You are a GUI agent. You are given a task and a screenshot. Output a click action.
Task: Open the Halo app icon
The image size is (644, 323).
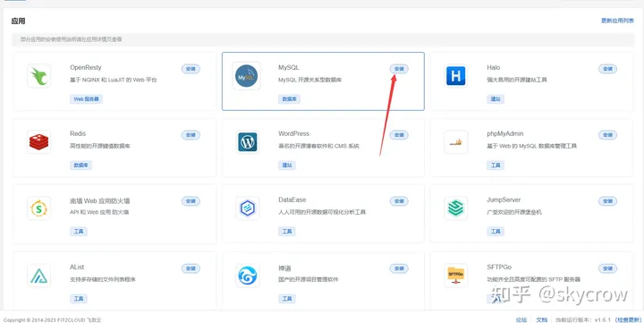point(456,76)
